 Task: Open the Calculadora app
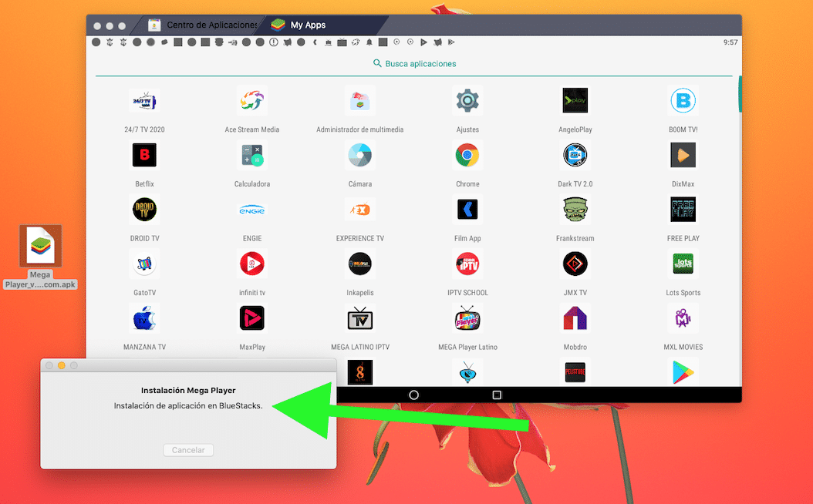pos(252,155)
